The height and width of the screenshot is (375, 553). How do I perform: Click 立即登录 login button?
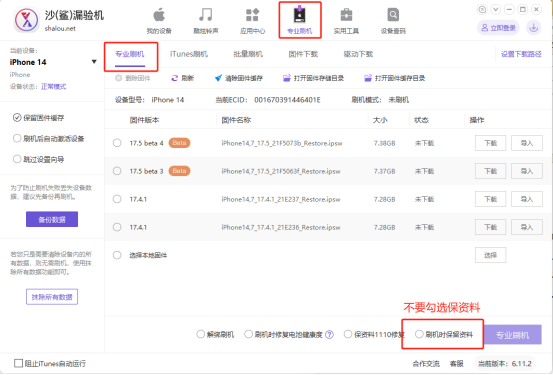(x=499, y=28)
